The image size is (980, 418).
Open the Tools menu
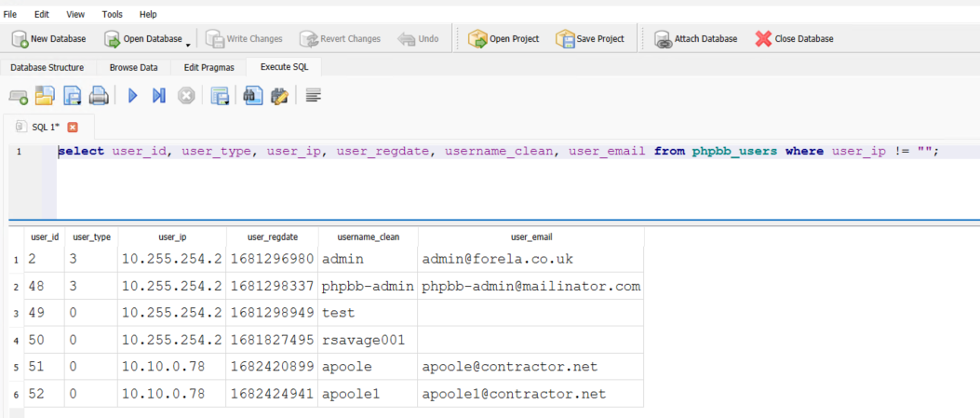click(x=113, y=14)
